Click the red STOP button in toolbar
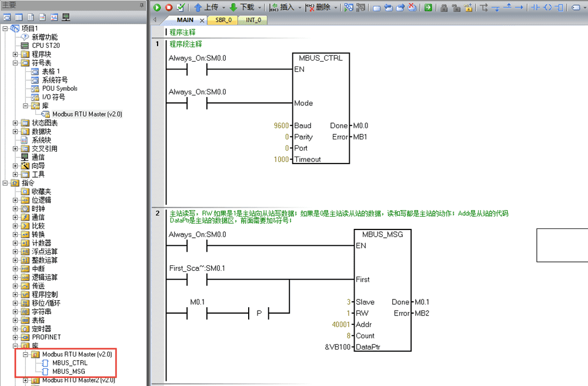Viewport: 588px width, 386px height. click(169, 8)
